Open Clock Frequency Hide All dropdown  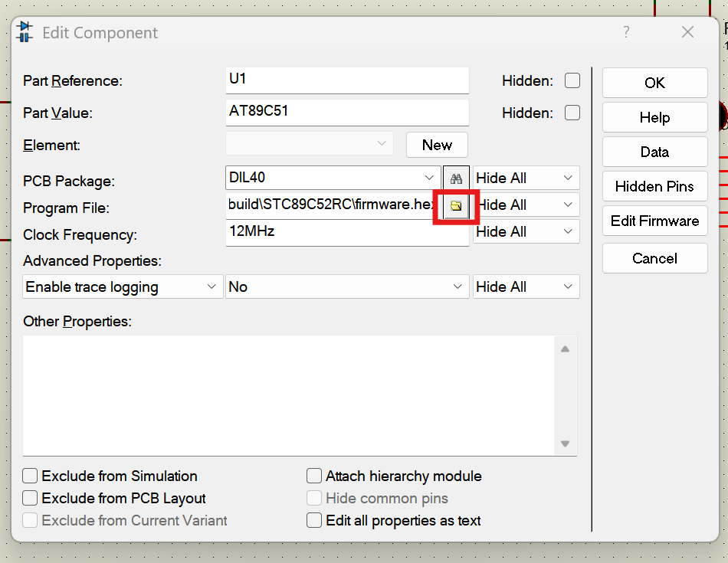pos(526,231)
